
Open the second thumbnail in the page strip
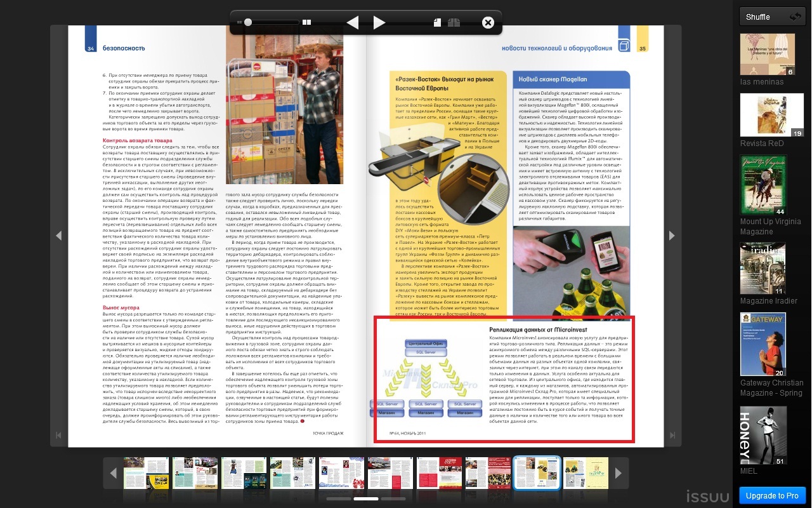point(195,473)
